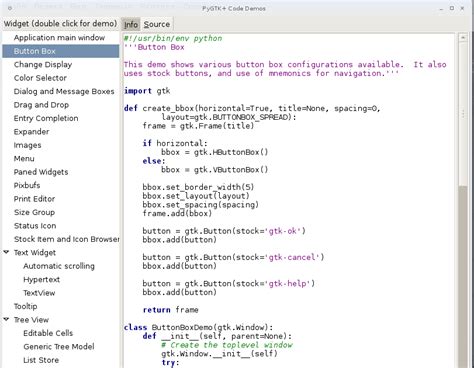
Task: Switch to the Info tab
Action: 131,24
